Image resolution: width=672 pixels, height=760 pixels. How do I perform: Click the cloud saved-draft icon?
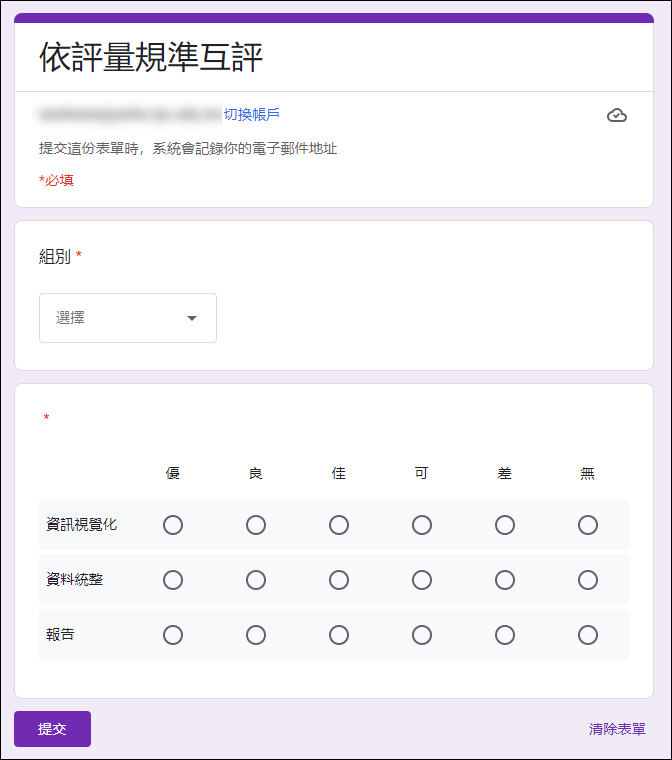[617, 115]
